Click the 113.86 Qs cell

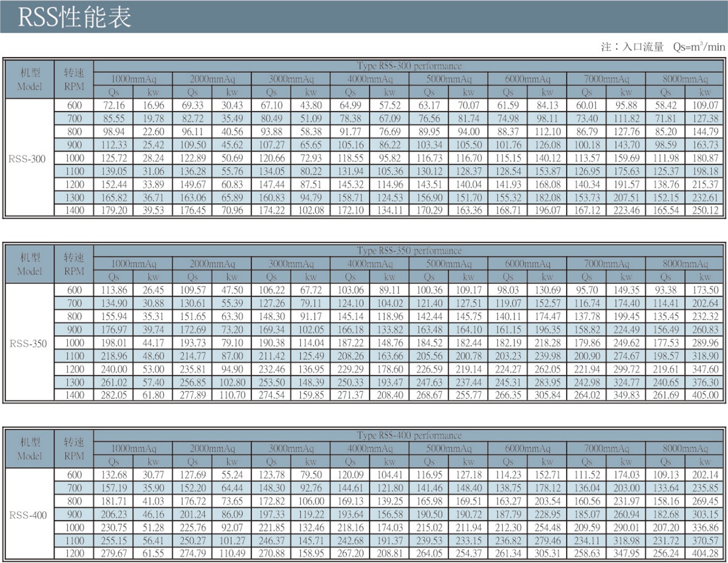pyautogui.click(x=114, y=290)
